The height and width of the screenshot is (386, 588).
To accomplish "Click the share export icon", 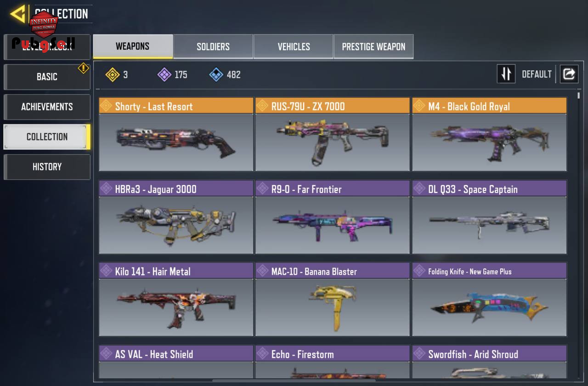I will (569, 74).
